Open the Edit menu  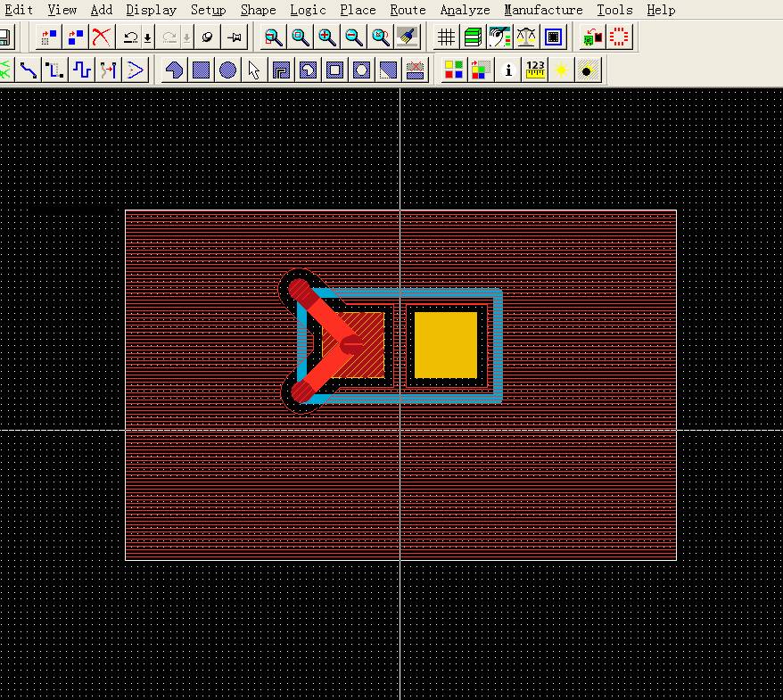click(19, 10)
